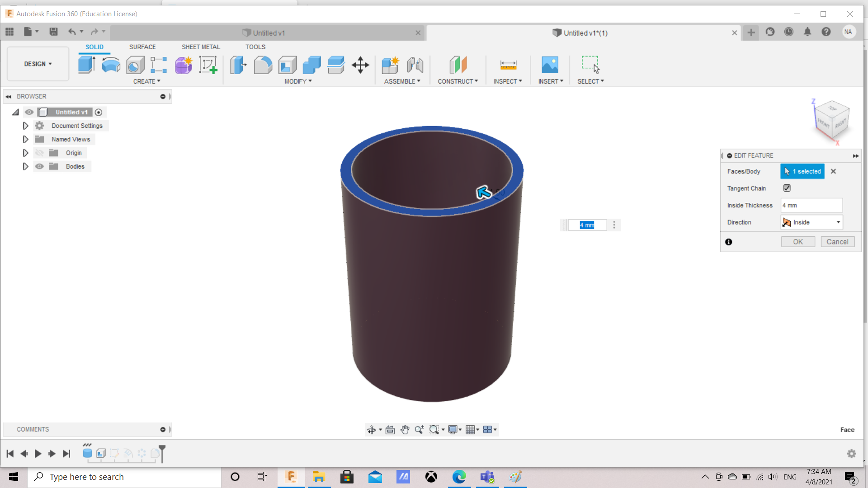
Task: Click OK to confirm Edit Feature
Action: click(797, 241)
